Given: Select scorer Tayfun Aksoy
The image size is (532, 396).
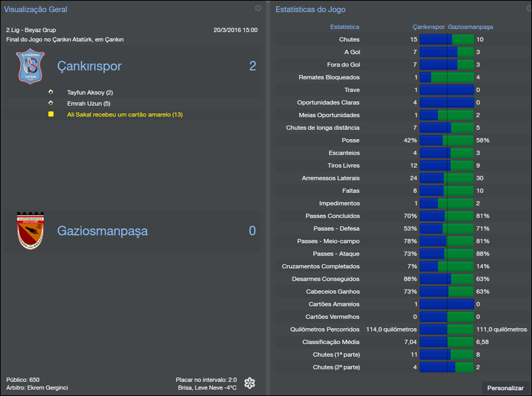Looking at the screenshot, I should (90, 93).
